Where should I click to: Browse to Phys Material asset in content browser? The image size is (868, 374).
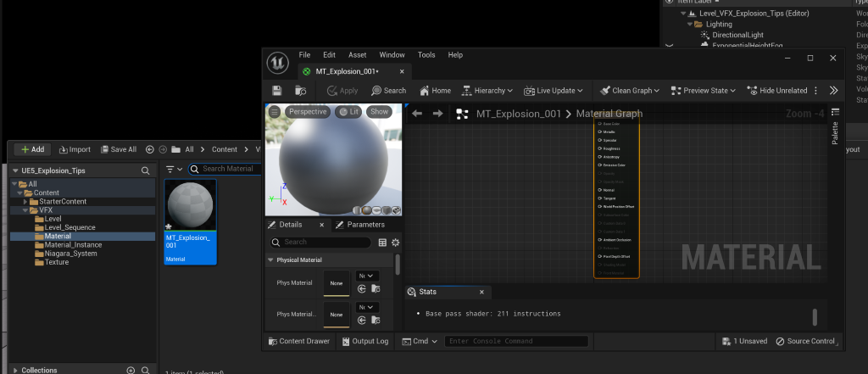pos(376,288)
